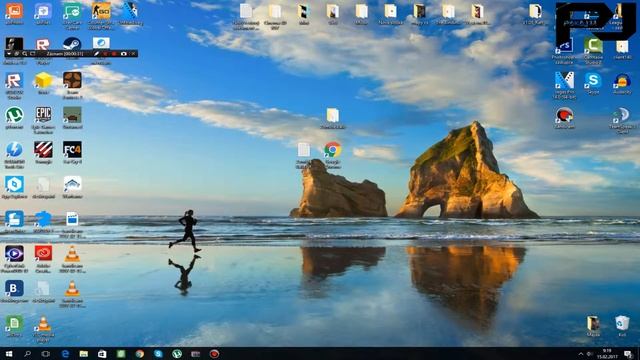Screen dimensions: 640x360
Task: Launch Vegas Pro desktop shortcut
Action: (x=564, y=81)
